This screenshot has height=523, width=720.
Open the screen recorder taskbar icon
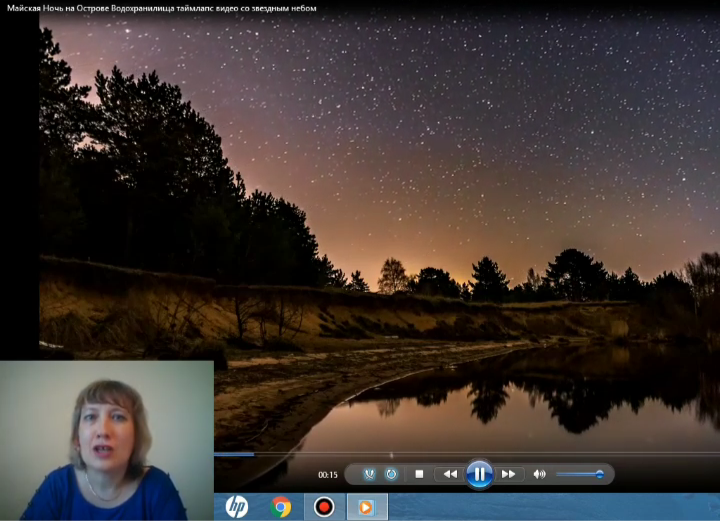pos(324,507)
